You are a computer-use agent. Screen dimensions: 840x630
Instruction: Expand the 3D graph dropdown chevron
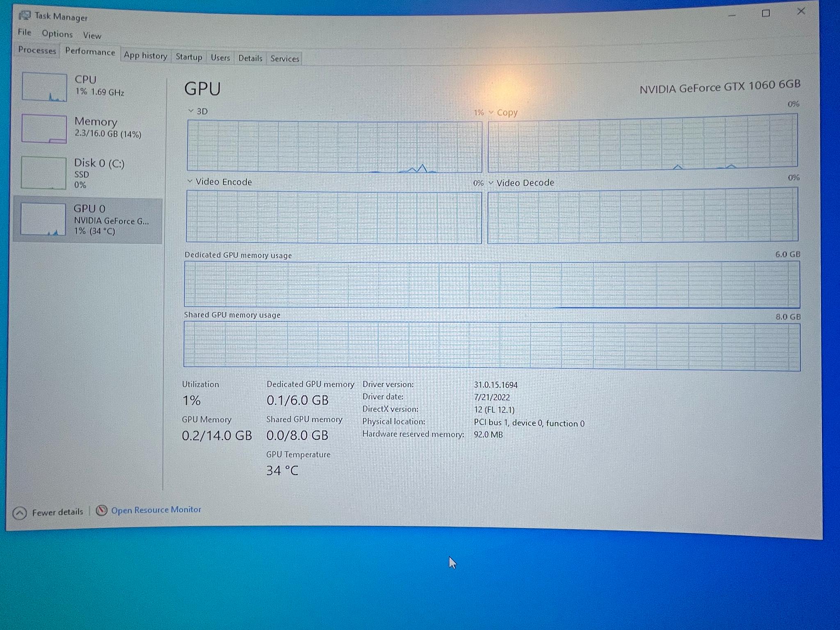[191, 110]
